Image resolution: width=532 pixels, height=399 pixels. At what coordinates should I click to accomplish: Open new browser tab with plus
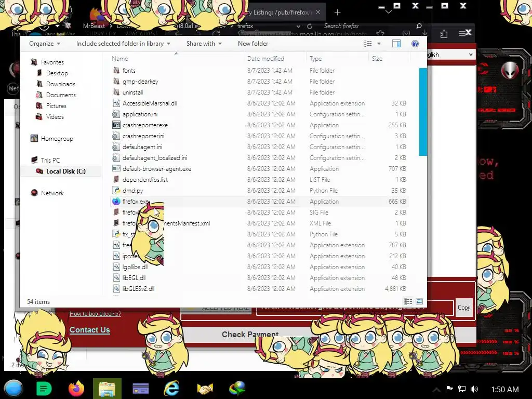[337, 12]
